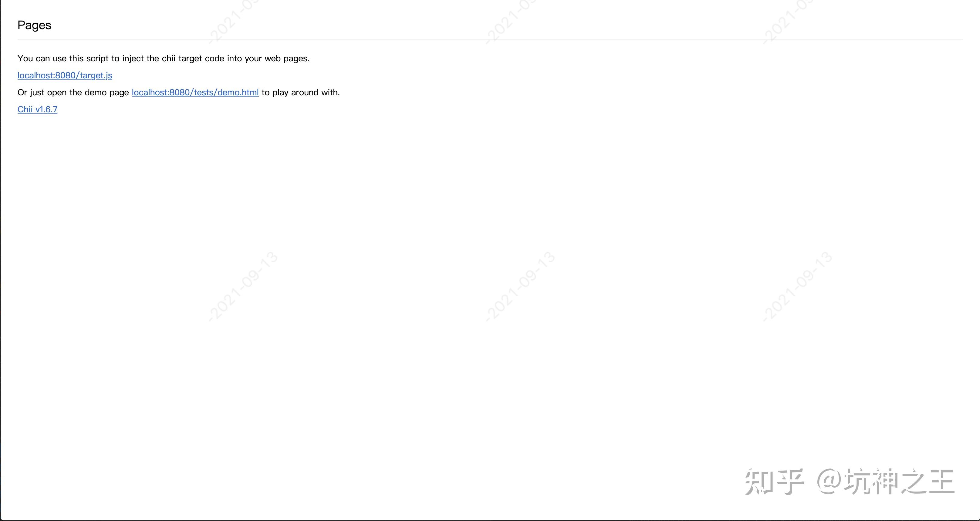Click the word 'script' in the first sentence
This screenshot has height=521, width=980.
pos(97,59)
